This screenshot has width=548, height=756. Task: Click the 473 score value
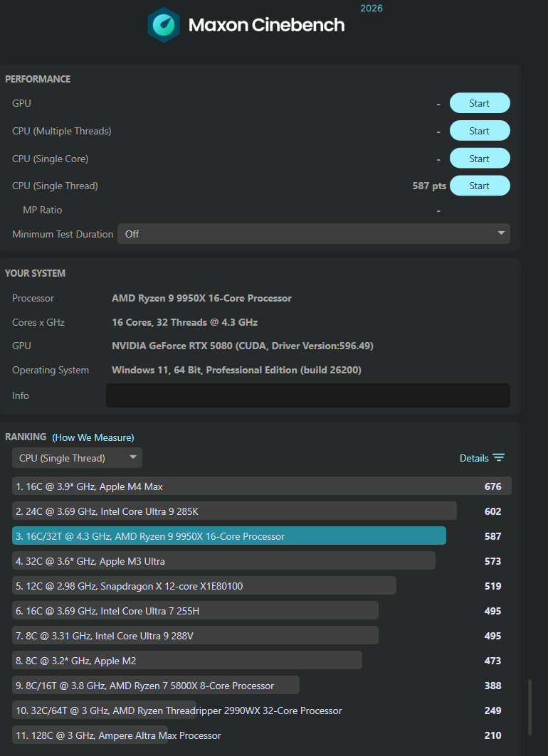pos(492,661)
